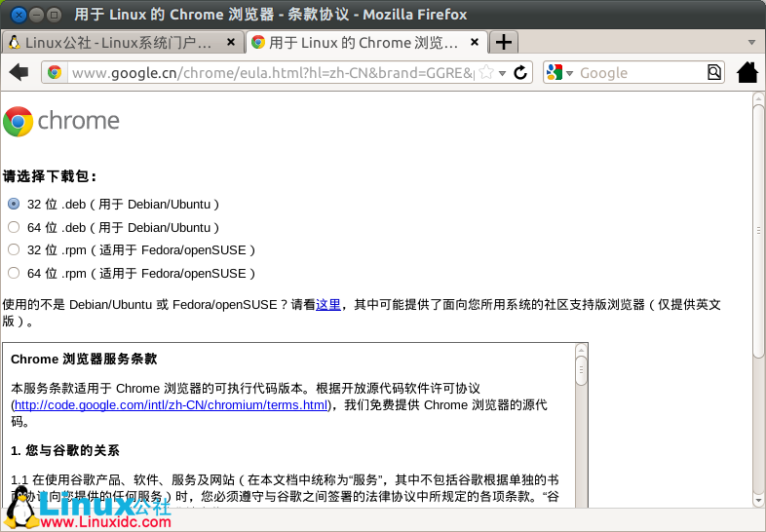Open the Firefox home page icon

[747, 72]
